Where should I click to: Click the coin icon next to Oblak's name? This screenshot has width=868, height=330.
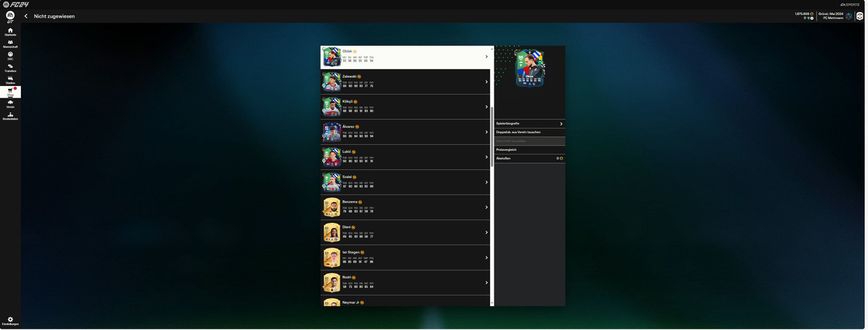coord(355,51)
